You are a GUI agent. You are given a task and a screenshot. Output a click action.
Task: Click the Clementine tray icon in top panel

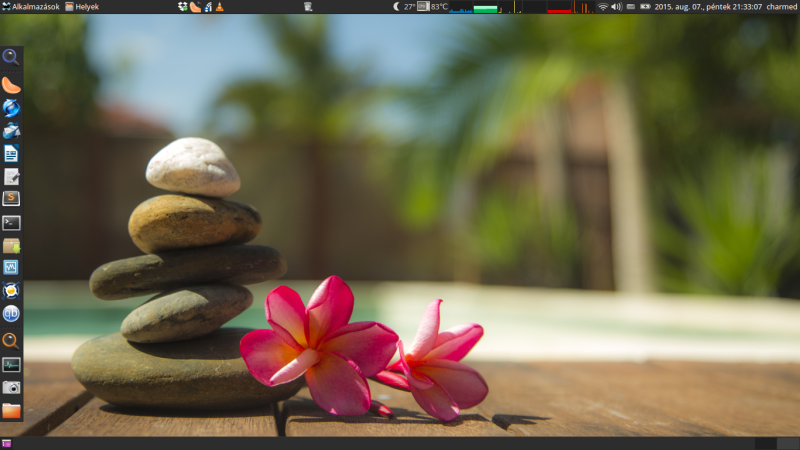[x=195, y=7]
